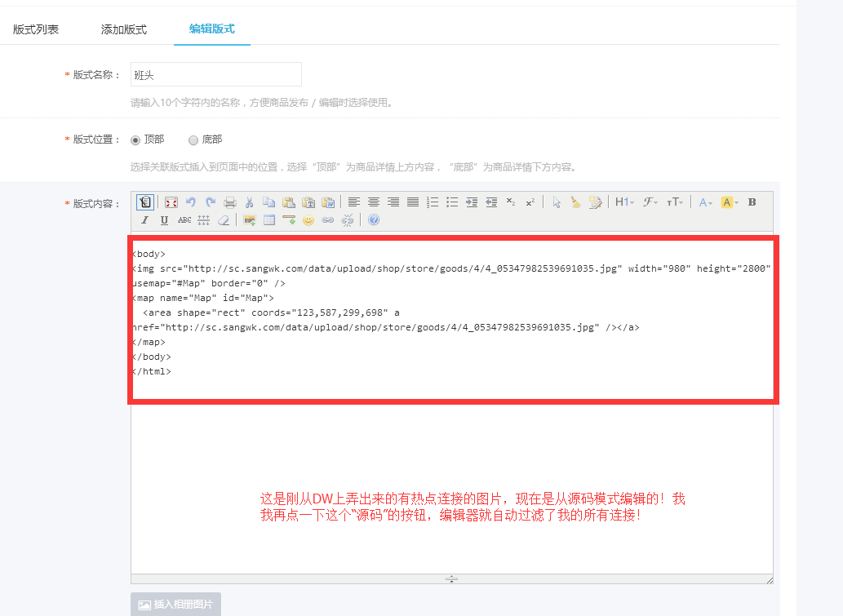The width and height of the screenshot is (843, 616).
Task: Justify text fully
Action: 413,202
